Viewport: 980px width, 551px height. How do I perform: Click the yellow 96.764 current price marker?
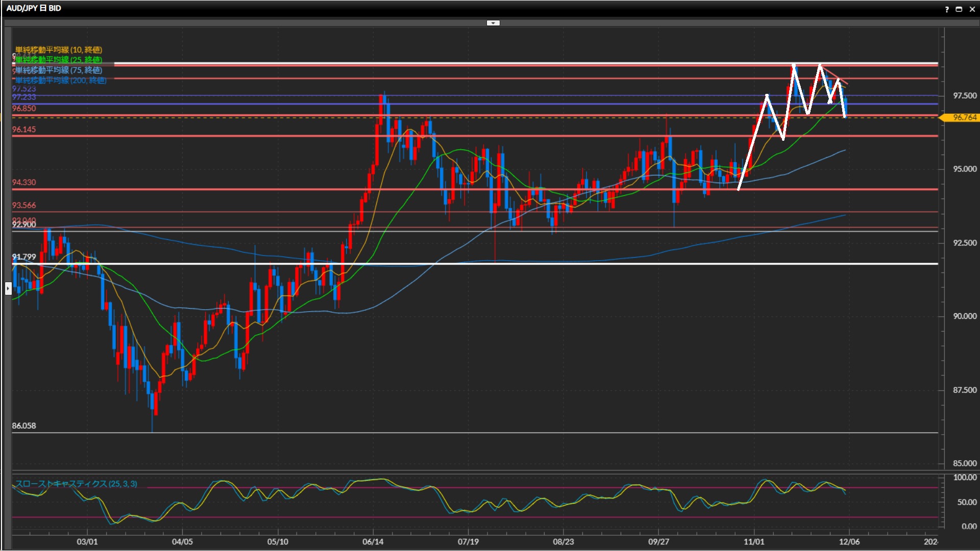point(963,117)
